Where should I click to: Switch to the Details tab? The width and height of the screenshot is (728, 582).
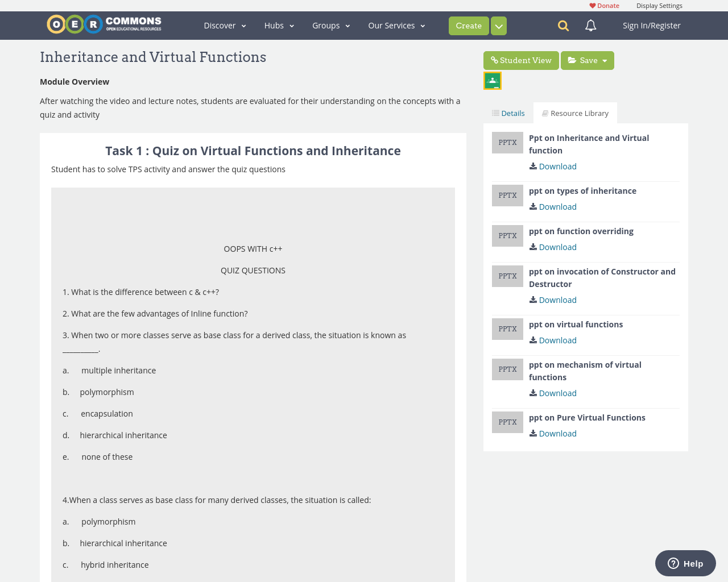(x=508, y=113)
